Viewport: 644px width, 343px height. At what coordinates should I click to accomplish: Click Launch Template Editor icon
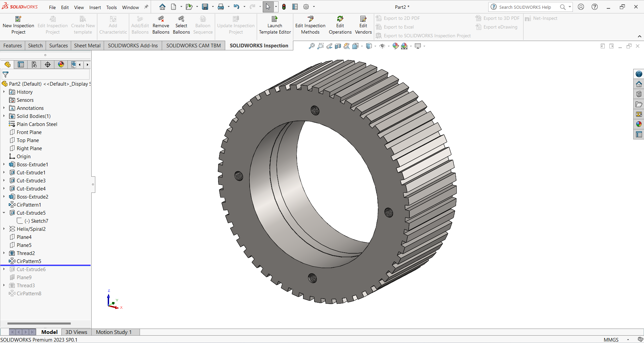(x=275, y=25)
